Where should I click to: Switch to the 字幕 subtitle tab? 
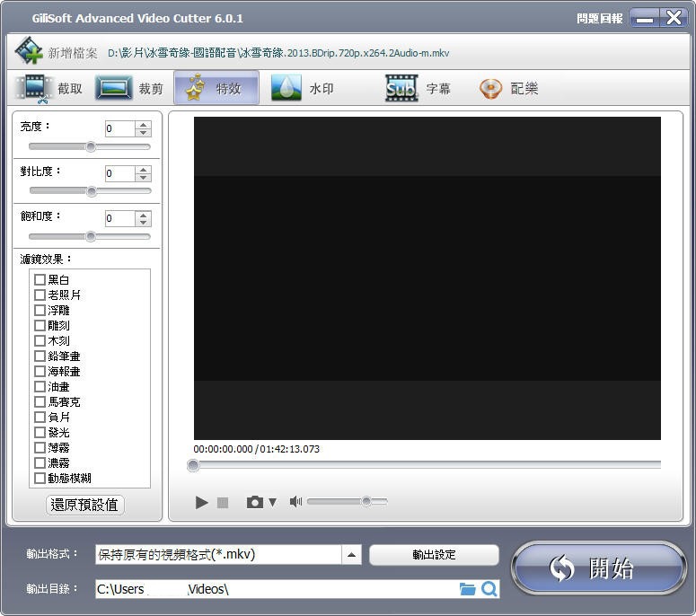coord(418,88)
